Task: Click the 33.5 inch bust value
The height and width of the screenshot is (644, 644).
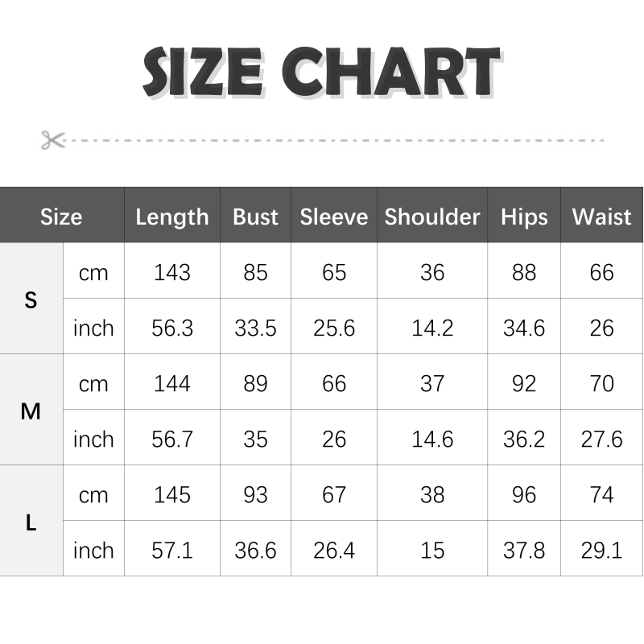Action: 255,328
